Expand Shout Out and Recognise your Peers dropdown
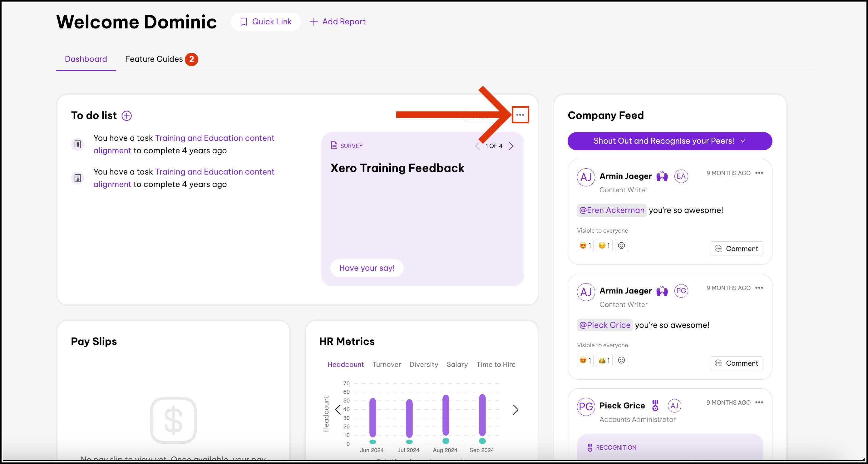Viewport: 868px width, 464px height. coord(669,141)
